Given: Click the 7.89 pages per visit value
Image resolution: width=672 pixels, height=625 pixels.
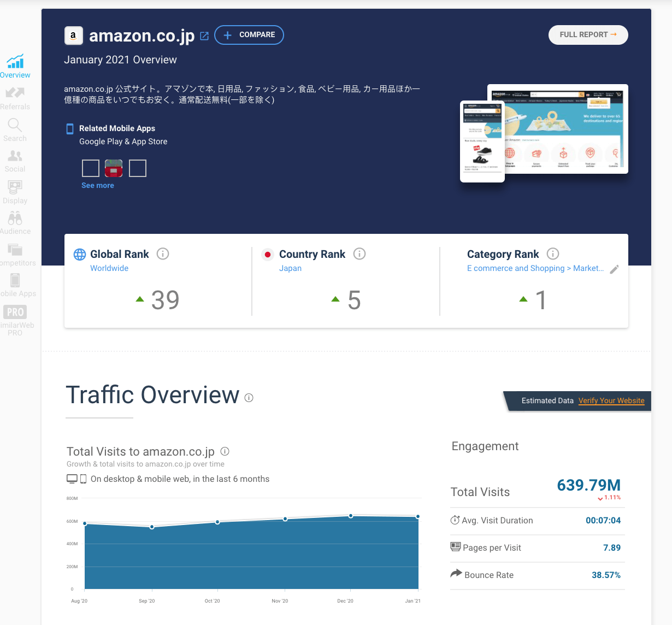Looking at the screenshot, I should [x=612, y=548].
